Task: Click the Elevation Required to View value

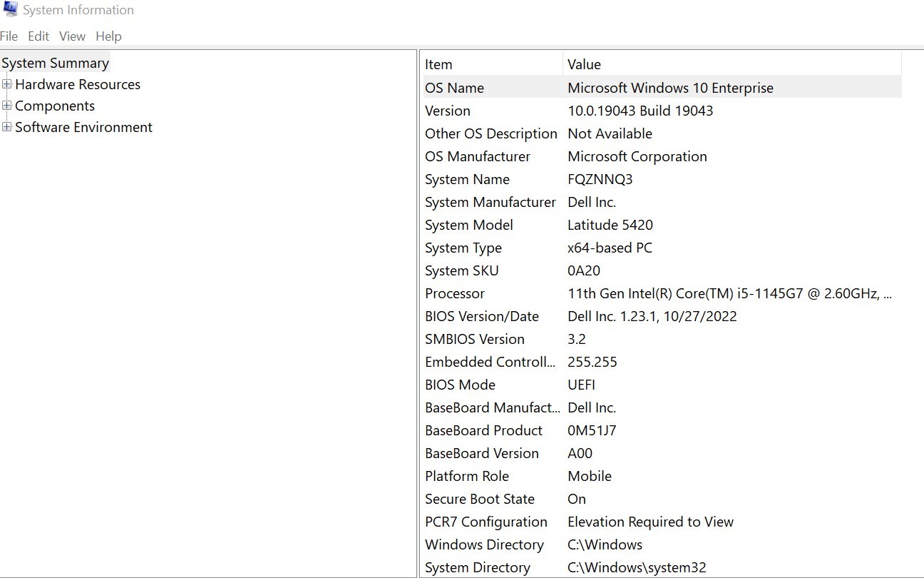Action: tap(650, 522)
